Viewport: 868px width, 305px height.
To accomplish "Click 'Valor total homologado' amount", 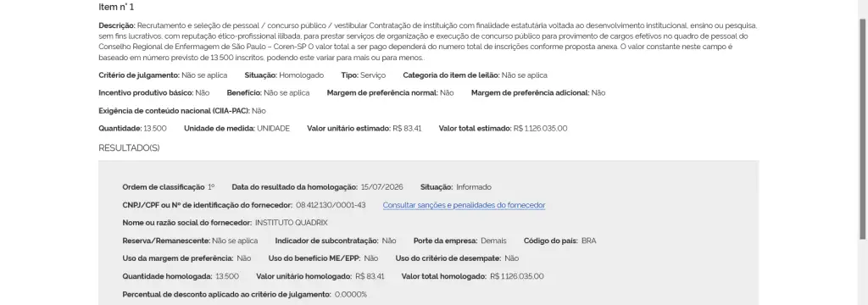I will (x=517, y=276).
